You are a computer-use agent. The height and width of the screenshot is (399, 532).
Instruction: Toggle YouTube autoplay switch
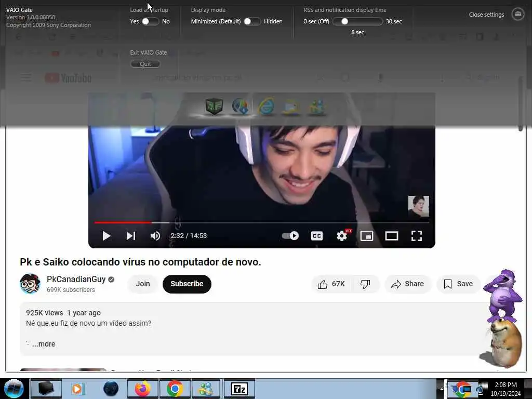click(290, 235)
